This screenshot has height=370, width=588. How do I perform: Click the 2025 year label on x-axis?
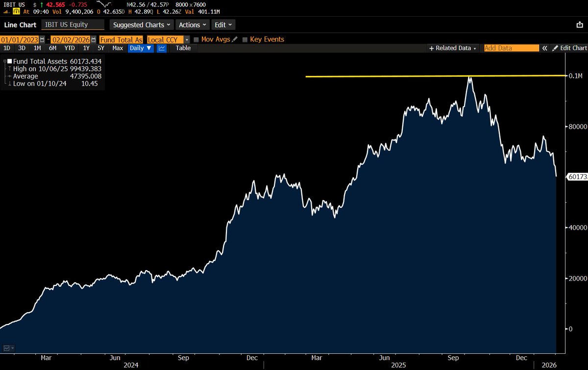tap(398, 365)
